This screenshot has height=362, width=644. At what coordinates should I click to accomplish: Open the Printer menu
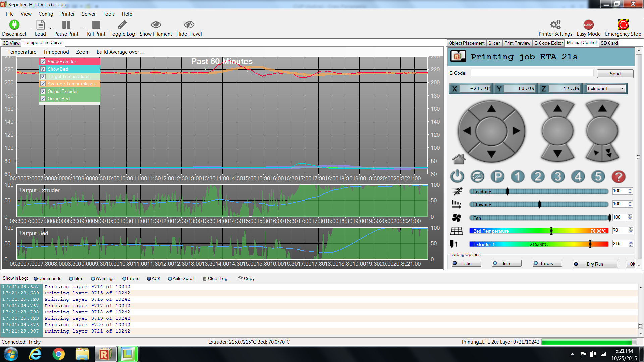pyautogui.click(x=67, y=14)
